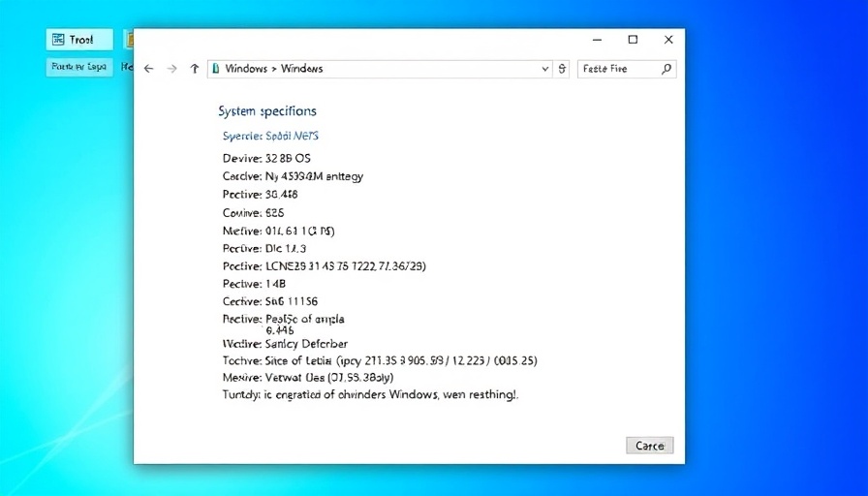
Task: Refresh the current location
Action: click(x=562, y=69)
